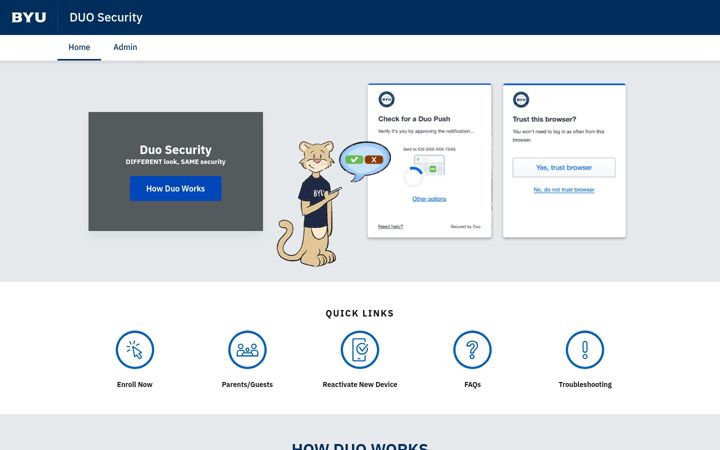Image resolution: width=720 pixels, height=450 pixels.
Task: Click the Duo Security banner heading
Action: [x=175, y=150]
